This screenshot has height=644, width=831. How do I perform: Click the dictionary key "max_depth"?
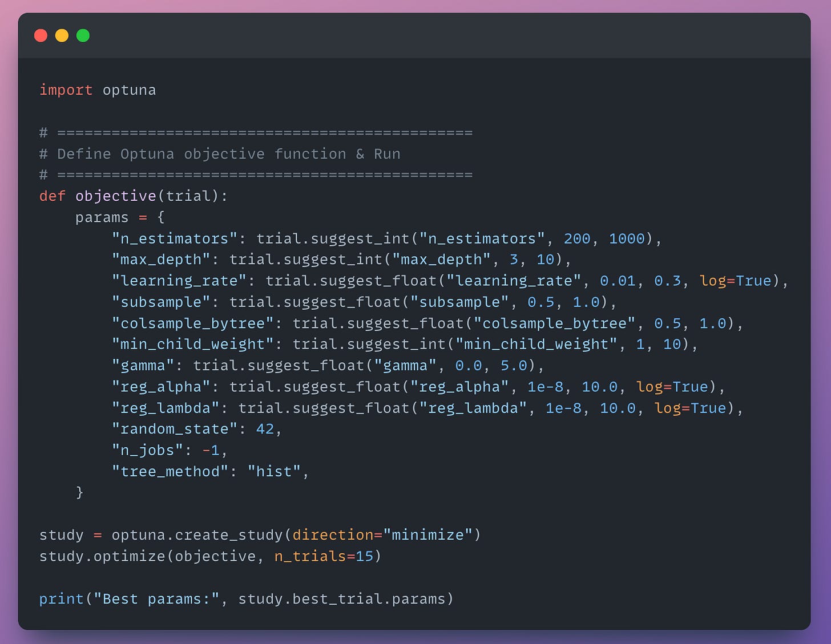pos(161,260)
